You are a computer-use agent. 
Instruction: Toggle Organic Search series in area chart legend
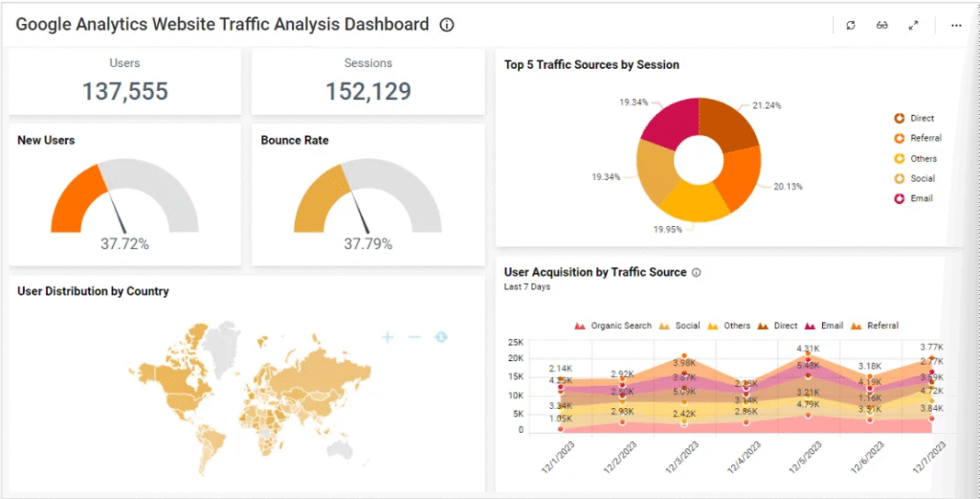coord(612,326)
